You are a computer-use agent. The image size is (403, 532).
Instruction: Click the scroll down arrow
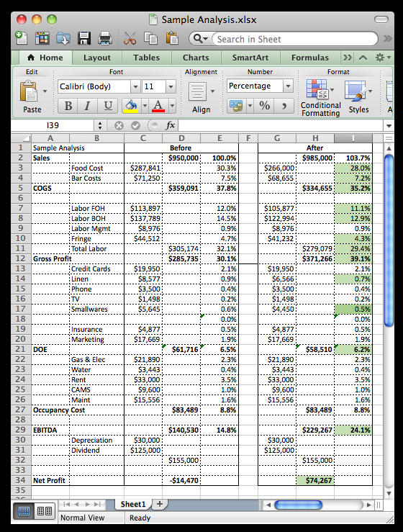coord(389,493)
